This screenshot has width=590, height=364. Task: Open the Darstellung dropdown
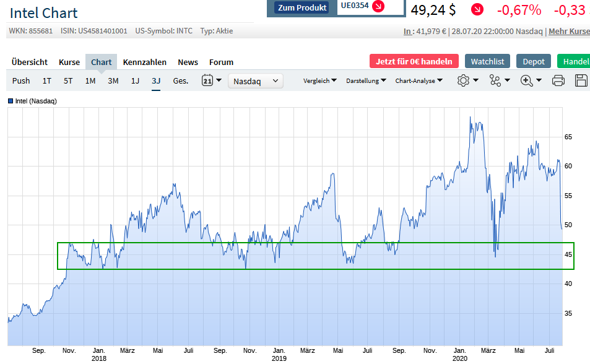pos(366,80)
